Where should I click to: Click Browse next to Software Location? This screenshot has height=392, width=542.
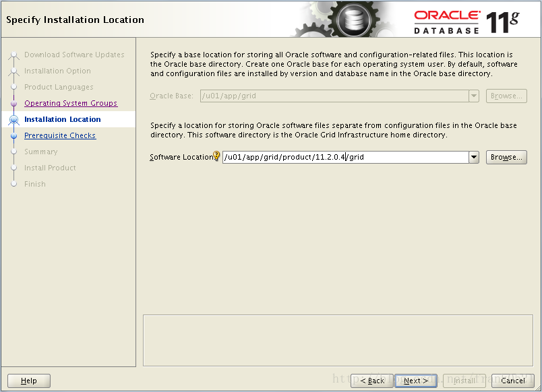[x=506, y=157]
